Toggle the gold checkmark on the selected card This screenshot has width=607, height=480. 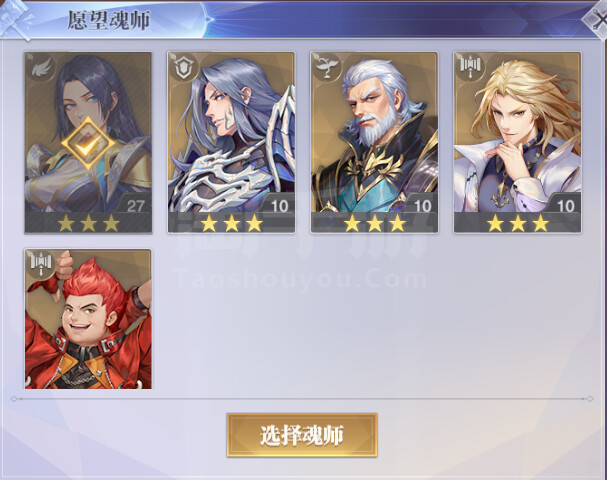click(x=88, y=144)
